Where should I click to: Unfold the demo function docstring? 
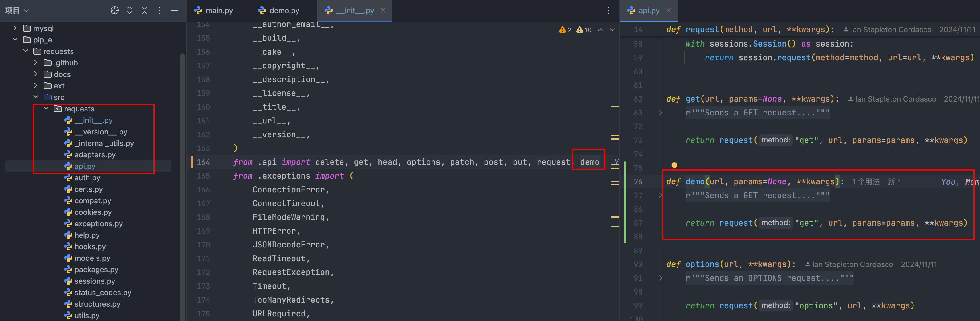click(661, 195)
